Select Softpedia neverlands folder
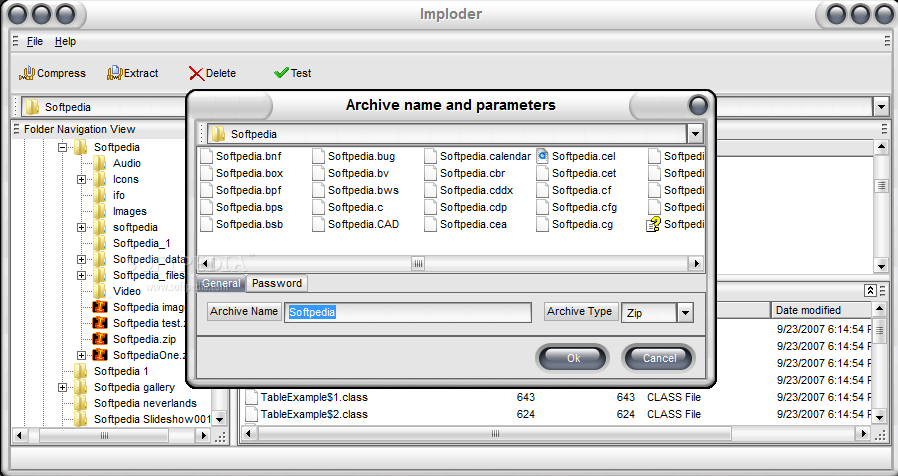The height and width of the screenshot is (476, 898). tap(145, 403)
